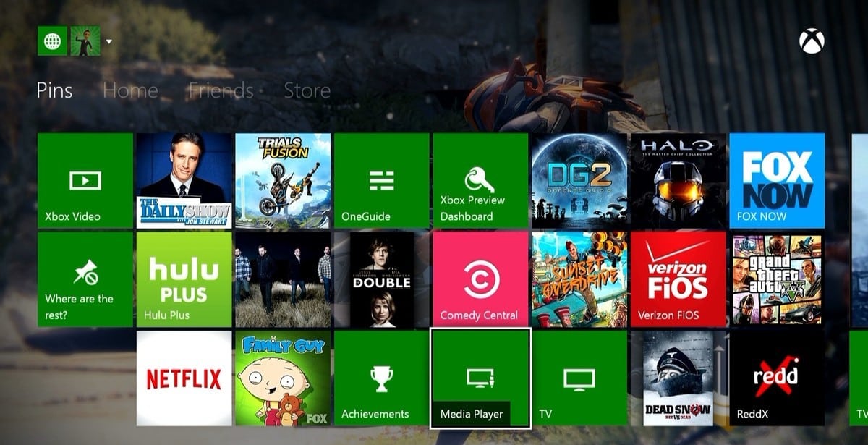Launch the Media Player tile

[480, 378]
